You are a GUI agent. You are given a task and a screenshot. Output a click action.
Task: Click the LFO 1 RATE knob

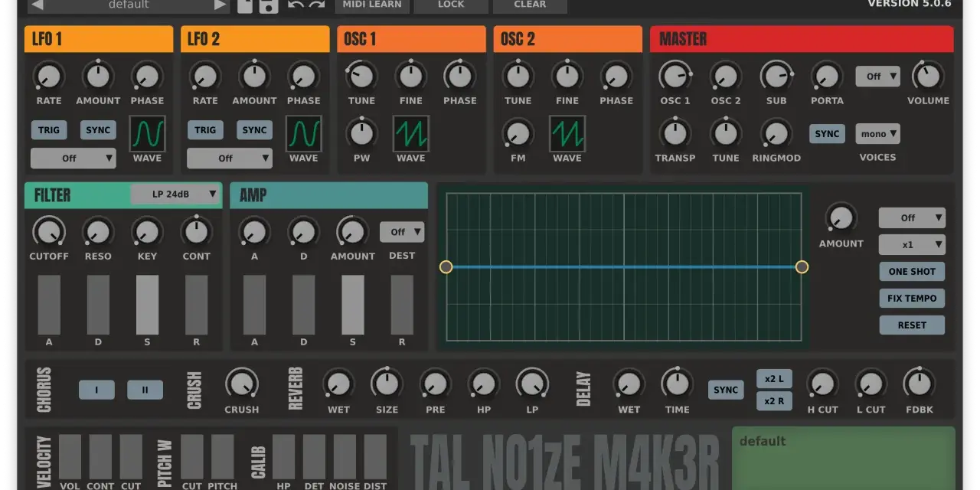pyautogui.click(x=49, y=76)
